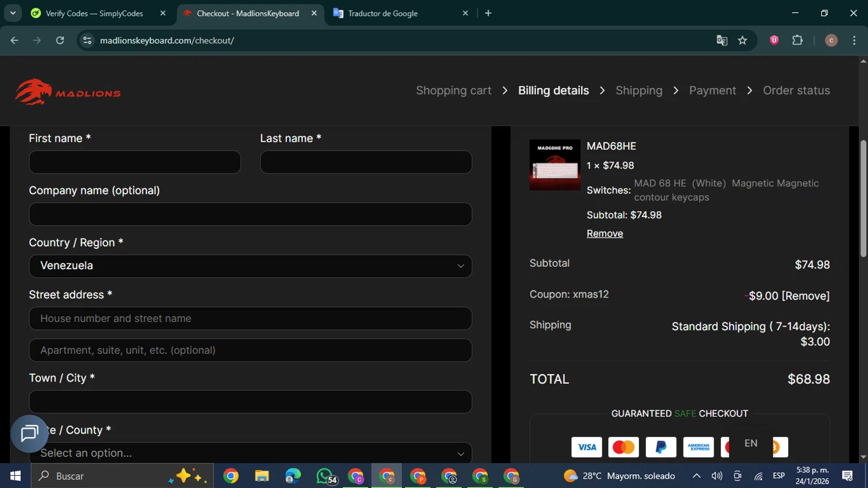Open the first Chrome taskbar icon
The width and height of the screenshot is (868, 488).
pos(231,476)
